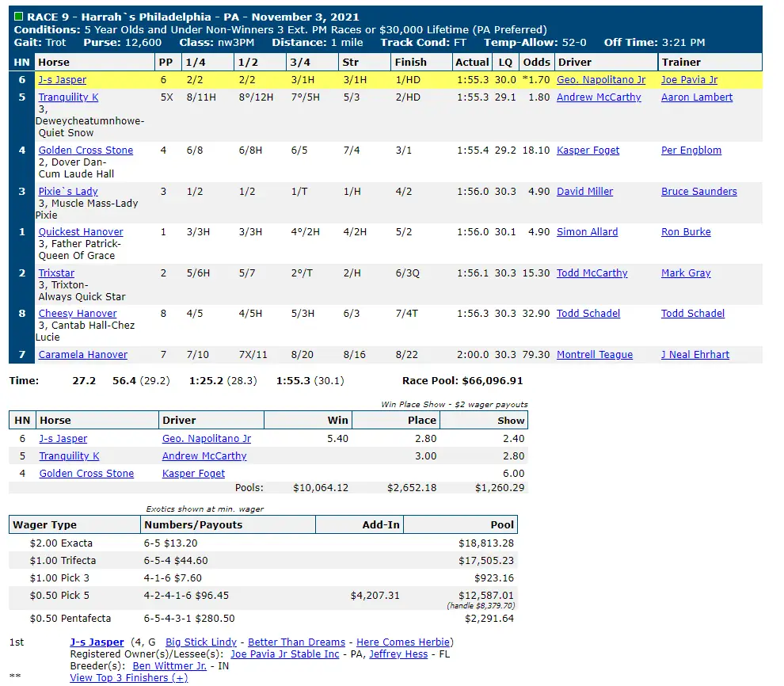The width and height of the screenshot is (784, 686).
Task: Select the 6-5-4-3-1 $280.50 pentafecta payout
Action: coord(189,619)
